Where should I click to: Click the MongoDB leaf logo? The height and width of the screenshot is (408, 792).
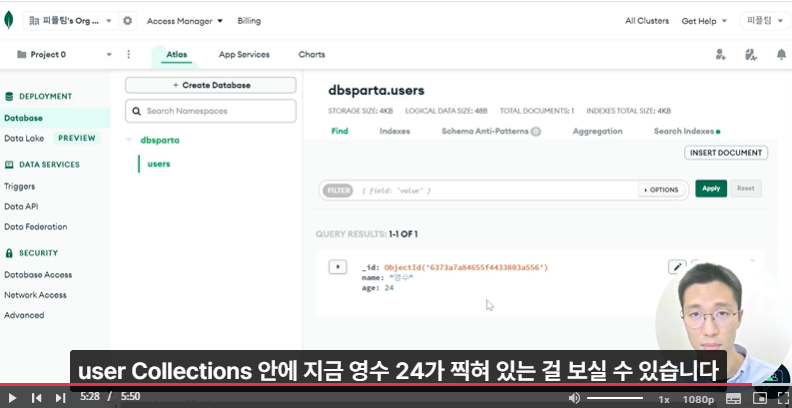tap(9, 21)
